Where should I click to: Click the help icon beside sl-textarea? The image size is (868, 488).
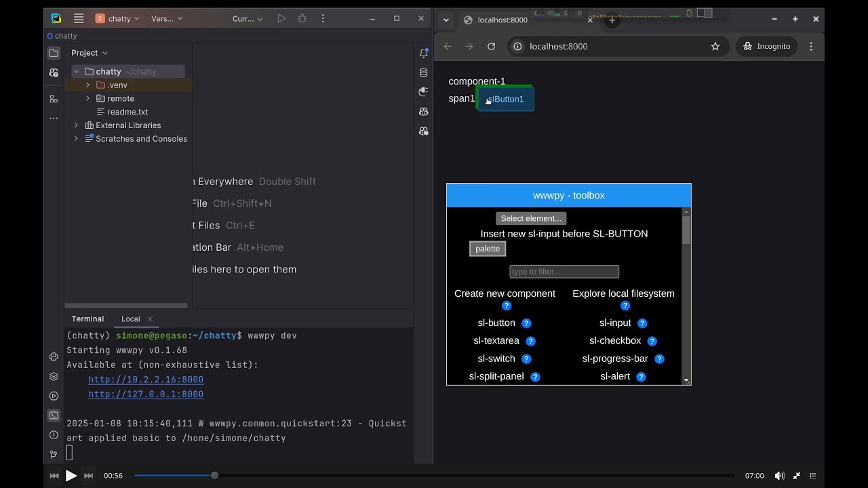(x=531, y=341)
